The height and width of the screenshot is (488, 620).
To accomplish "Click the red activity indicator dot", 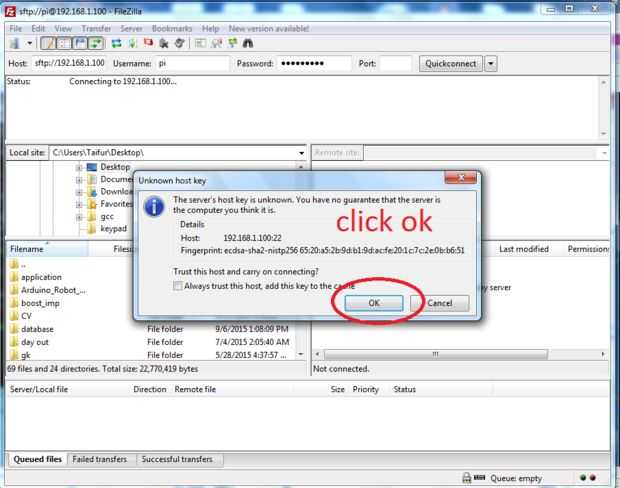I will [x=593, y=478].
